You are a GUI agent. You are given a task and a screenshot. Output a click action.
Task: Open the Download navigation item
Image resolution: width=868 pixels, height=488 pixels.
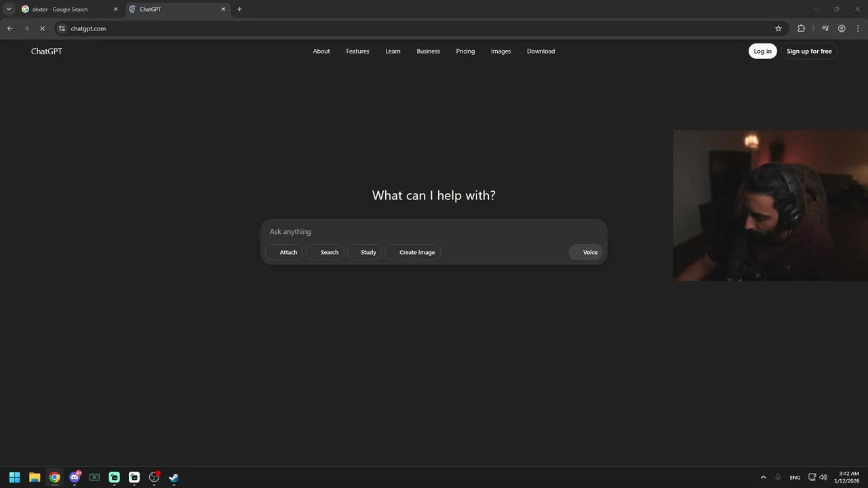pyautogui.click(x=540, y=52)
